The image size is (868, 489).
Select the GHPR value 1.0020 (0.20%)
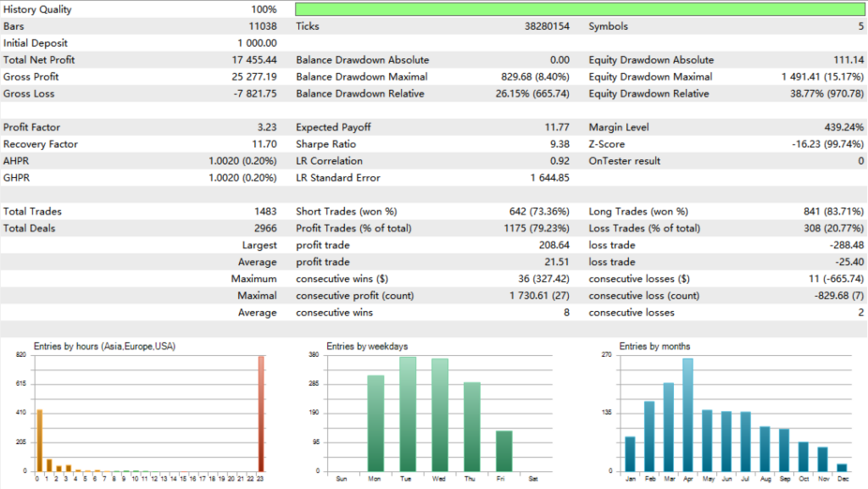point(242,178)
